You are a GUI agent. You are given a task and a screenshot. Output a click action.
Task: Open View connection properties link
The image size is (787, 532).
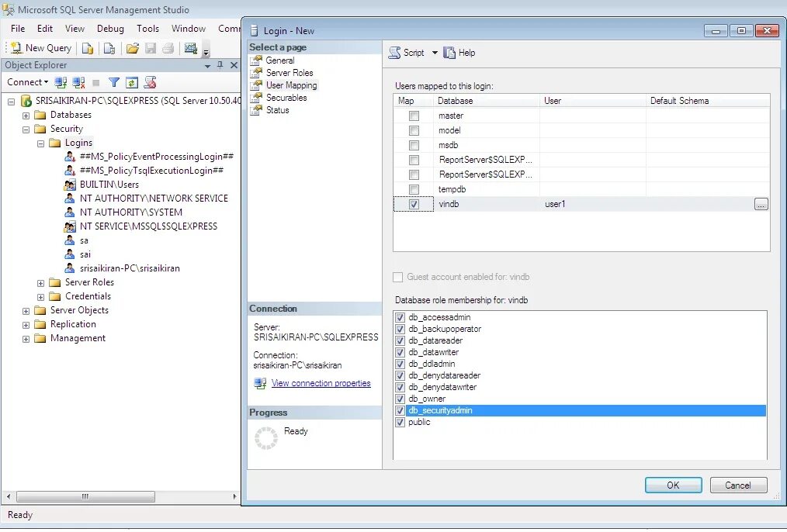point(321,384)
